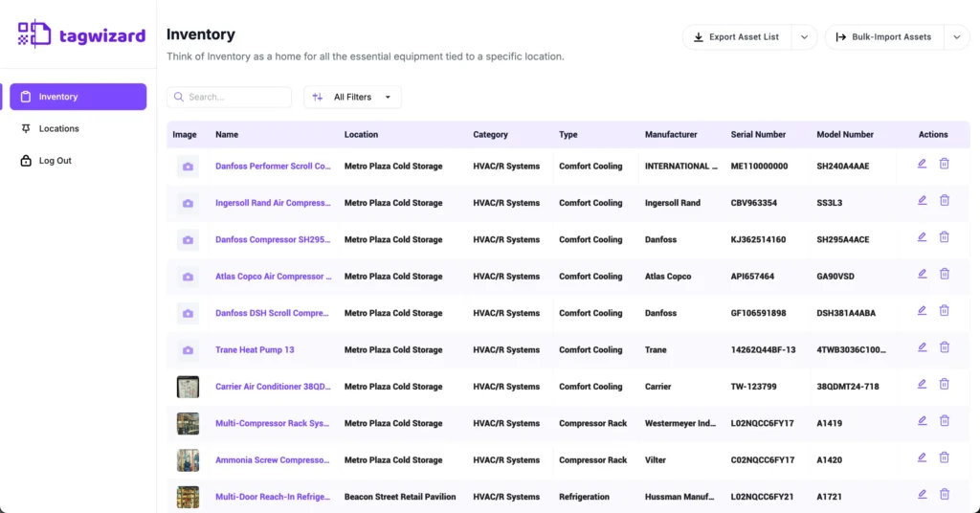Edit the Danfoss Compressor SH295 row

pos(922,237)
